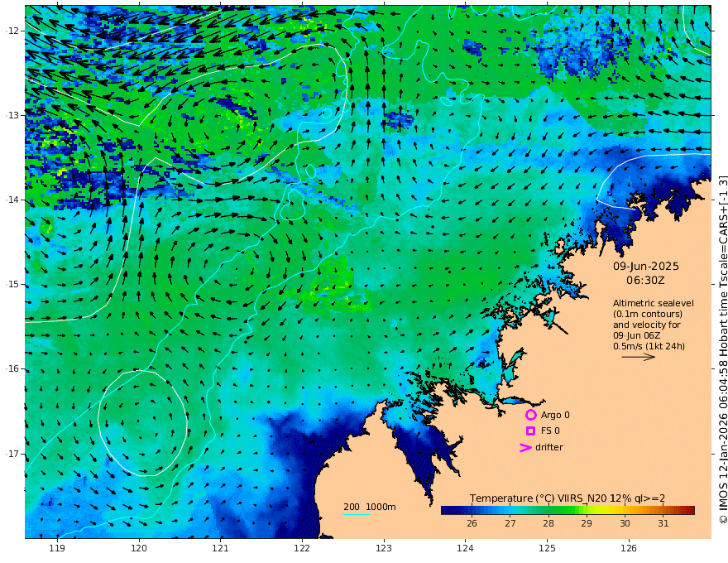
Task: Click the 29 tick on temperature colorbar
Action: [x=587, y=523]
